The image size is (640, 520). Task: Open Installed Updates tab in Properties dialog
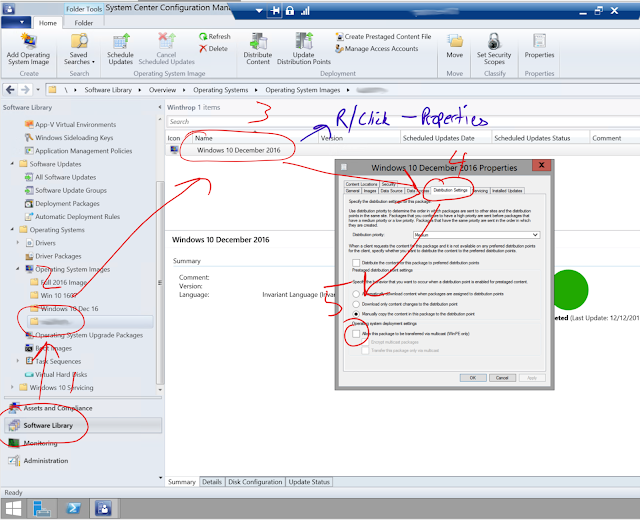[507, 191]
